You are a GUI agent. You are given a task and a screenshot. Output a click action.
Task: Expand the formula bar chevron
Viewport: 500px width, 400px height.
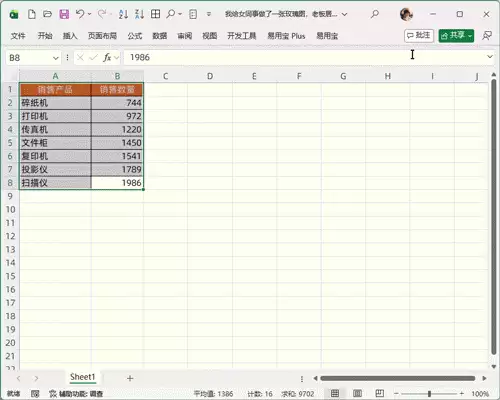coord(490,57)
